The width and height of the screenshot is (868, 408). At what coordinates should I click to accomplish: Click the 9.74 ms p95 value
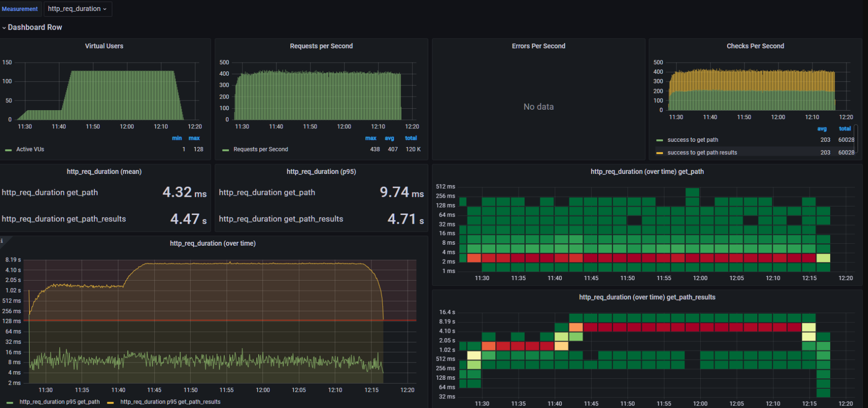tap(402, 192)
